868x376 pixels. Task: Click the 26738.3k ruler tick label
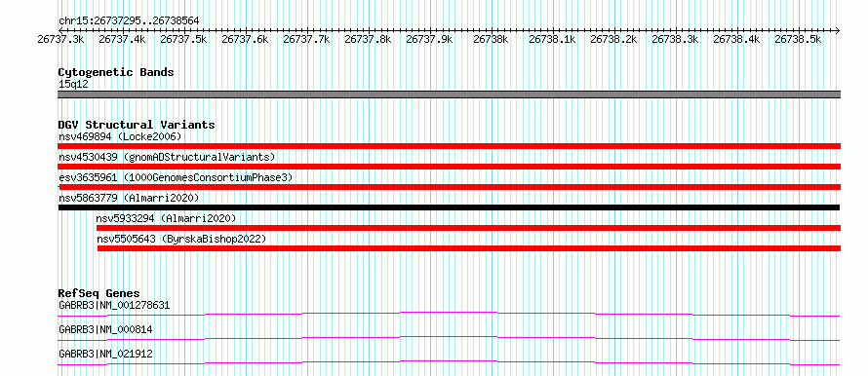pyautogui.click(x=675, y=39)
